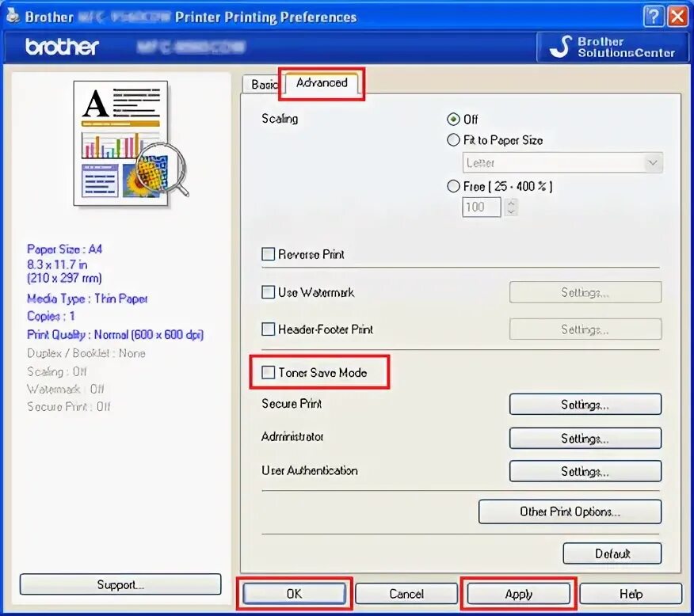Click 'Media Type : Thin Paper' text
Viewport: 694px width, 616px height.
[87, 299]
